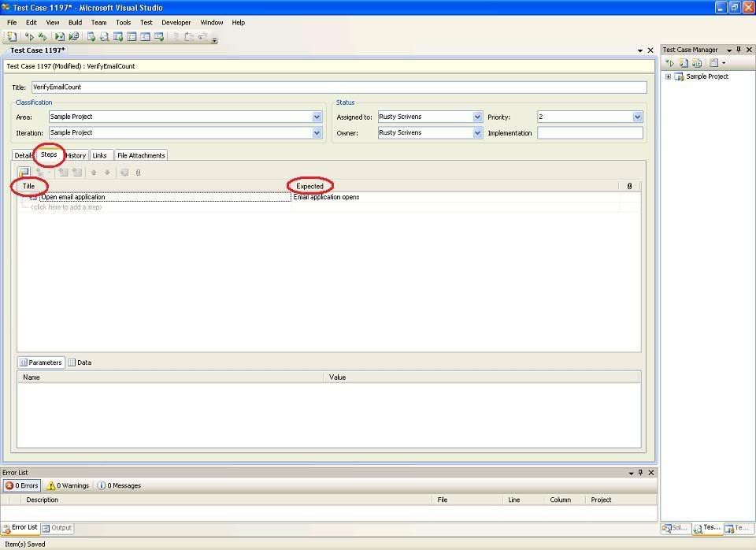756x550 pixels.
Task: Click the attachment paperclip icon in Steps toolbar
Action: [x=138, y=173]
